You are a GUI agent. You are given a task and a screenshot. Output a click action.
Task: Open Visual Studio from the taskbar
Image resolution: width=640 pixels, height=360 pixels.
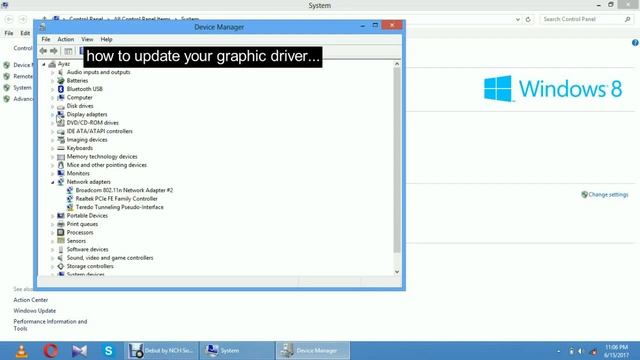click(x=80, y=351)
